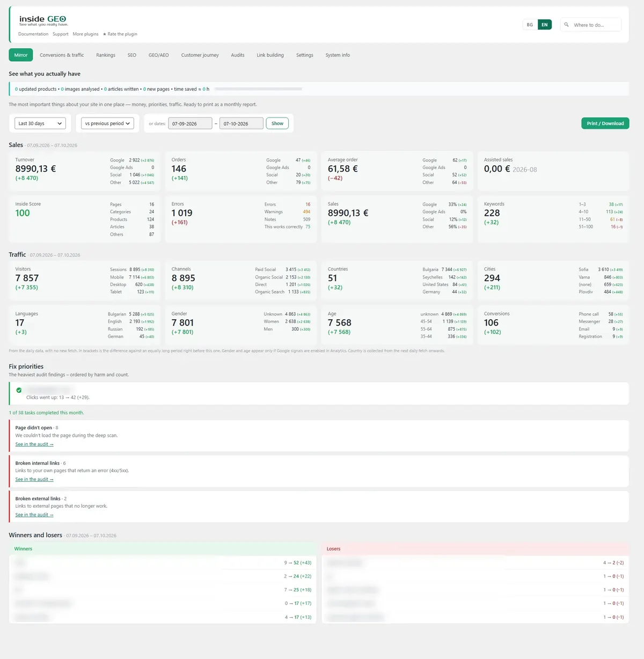Viewport: 644px width, 659px height.
Task: Click the Print / Download button
Action: (605, 123)
